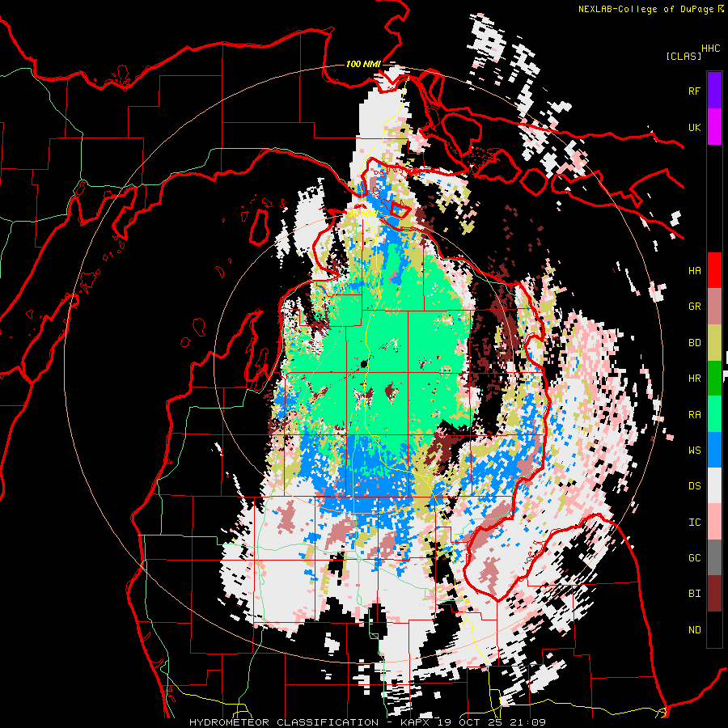
Task: Click the black KAPX radar site dot
Action: (x=365, y=363)
